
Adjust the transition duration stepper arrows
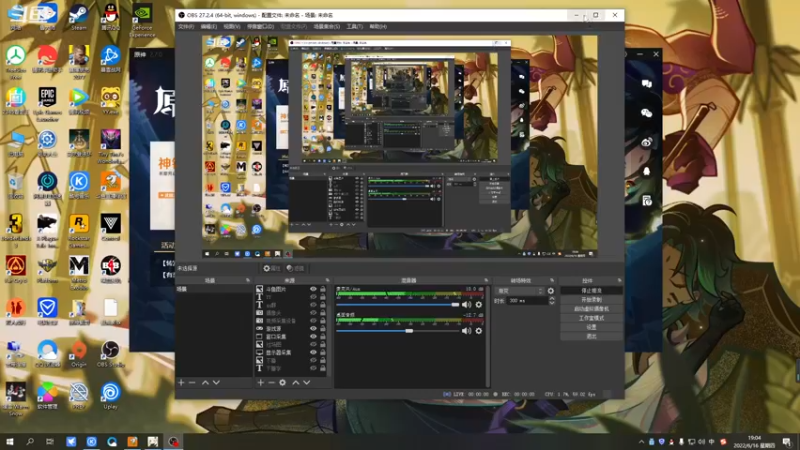[x=552, y=301]
